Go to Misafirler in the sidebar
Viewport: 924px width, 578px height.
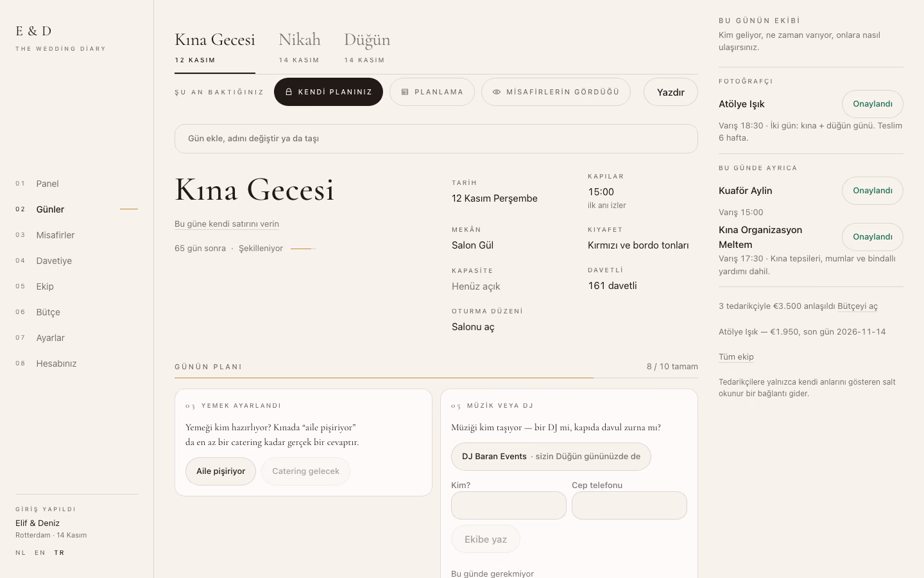(x=55, y=235)
